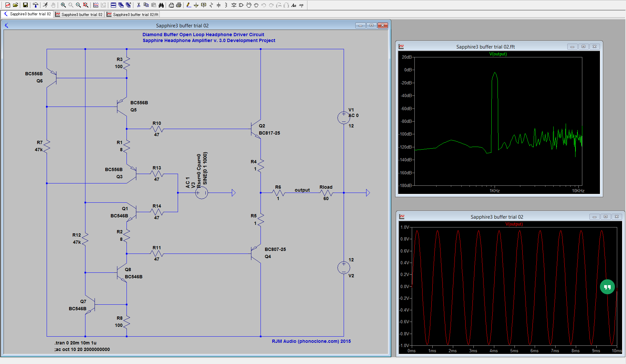The height and width of the screenshot is (364, 626).
Task: Open Find with the binoculars icon
Action: click(161, 5)
